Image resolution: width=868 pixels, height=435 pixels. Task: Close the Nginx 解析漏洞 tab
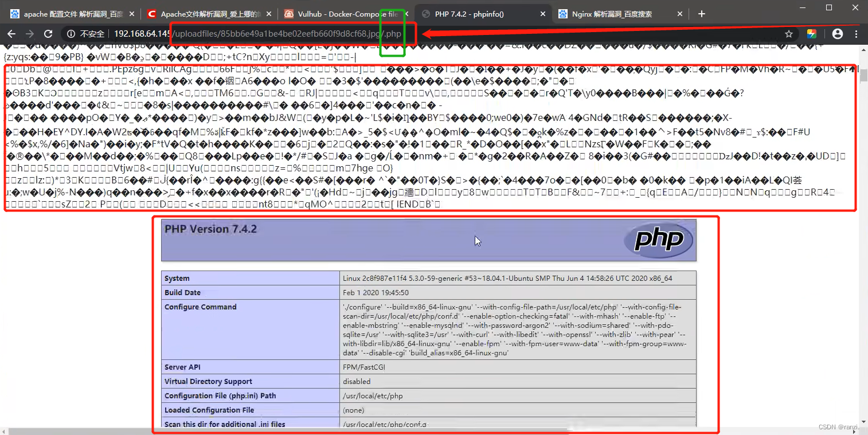click(x=680, y=14)
